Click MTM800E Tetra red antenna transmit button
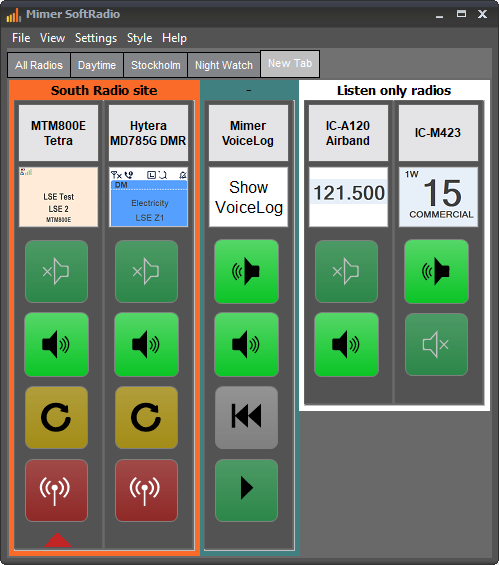This screenshot has width=499, height=565. [x=57, y=490]
